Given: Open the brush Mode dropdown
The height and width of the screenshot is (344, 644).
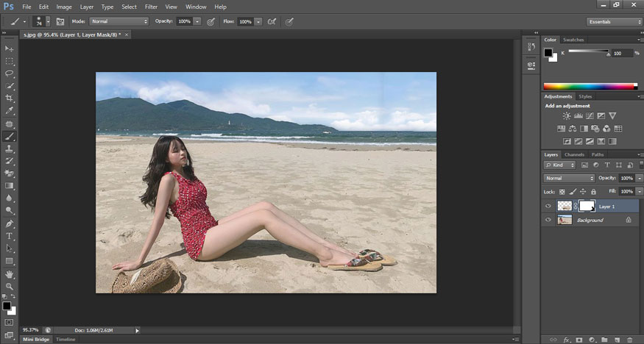Looking at the screenshot, I should [118, 21].
